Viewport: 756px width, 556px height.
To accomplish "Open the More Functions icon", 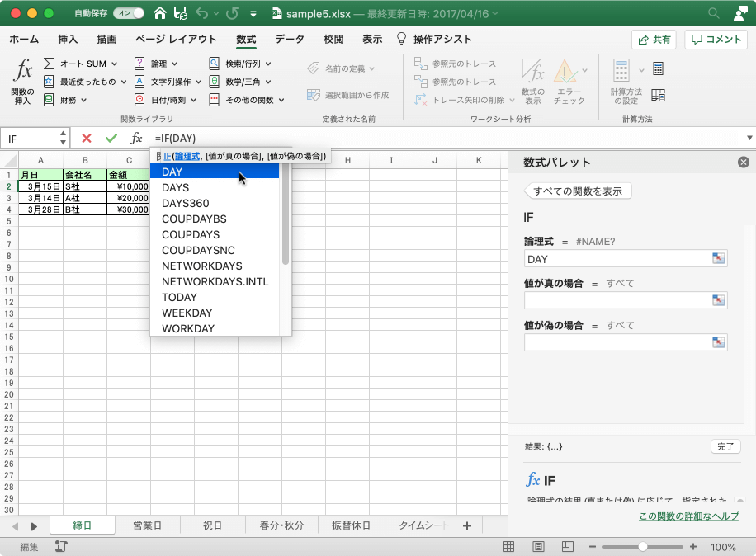I will pyautogui.click(x=214, y=100).
